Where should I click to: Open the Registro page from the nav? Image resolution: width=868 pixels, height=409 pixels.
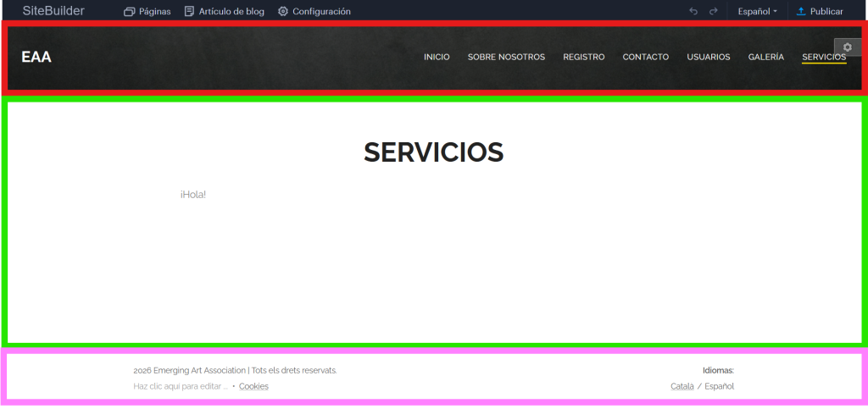583,57
